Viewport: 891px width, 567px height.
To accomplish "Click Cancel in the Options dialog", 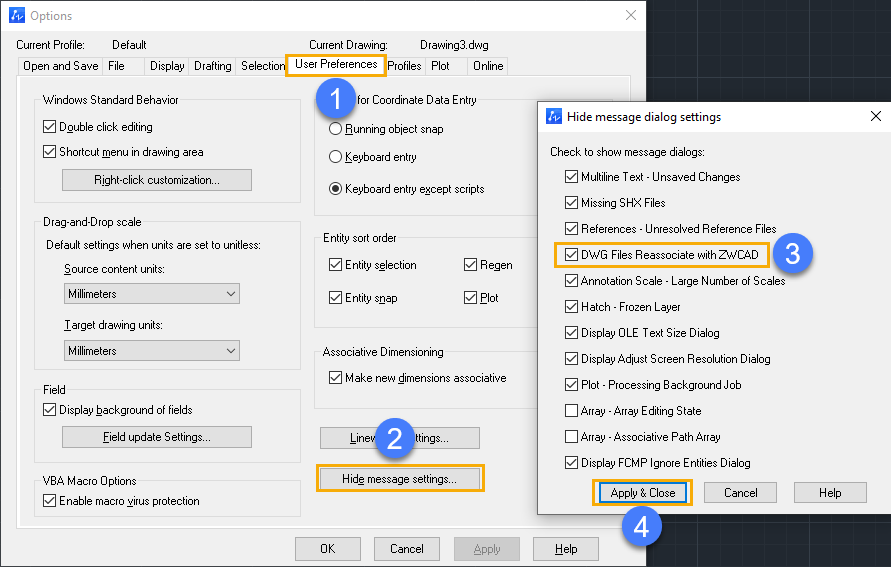I will (x=407, y=549).
